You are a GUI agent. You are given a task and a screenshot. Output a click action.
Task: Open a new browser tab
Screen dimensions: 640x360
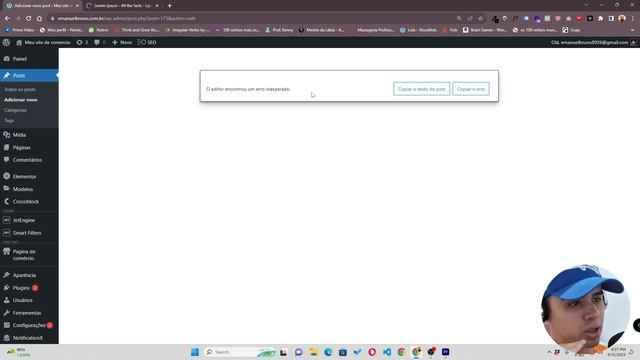click(x=169, y=6)
